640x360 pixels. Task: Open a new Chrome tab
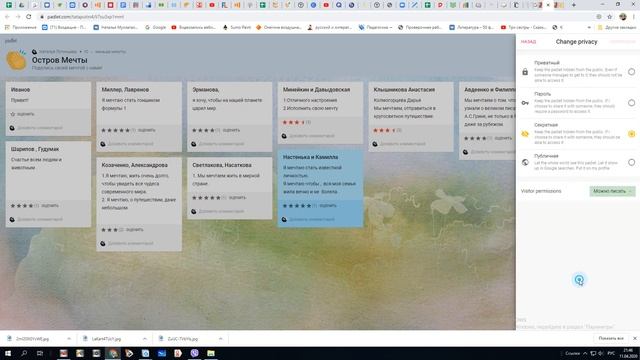coord(574,5)
